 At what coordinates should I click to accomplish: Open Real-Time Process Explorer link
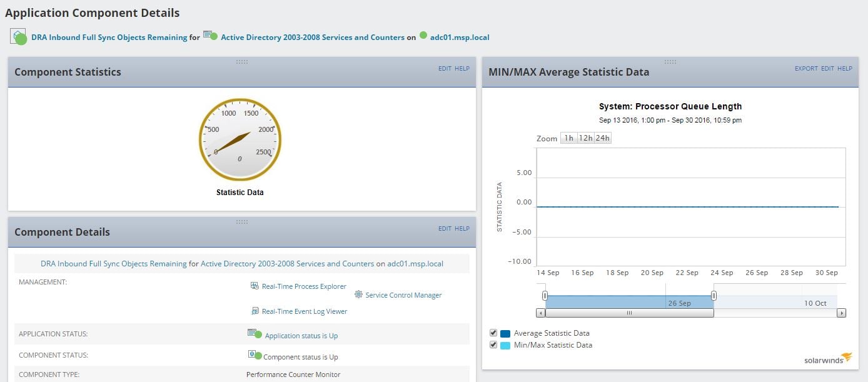(304, 286)
